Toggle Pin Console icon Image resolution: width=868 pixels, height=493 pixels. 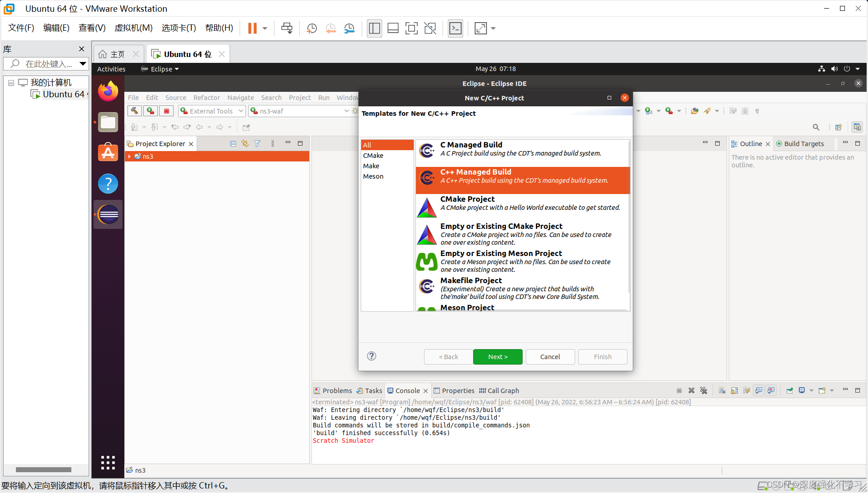click(789, 390)
